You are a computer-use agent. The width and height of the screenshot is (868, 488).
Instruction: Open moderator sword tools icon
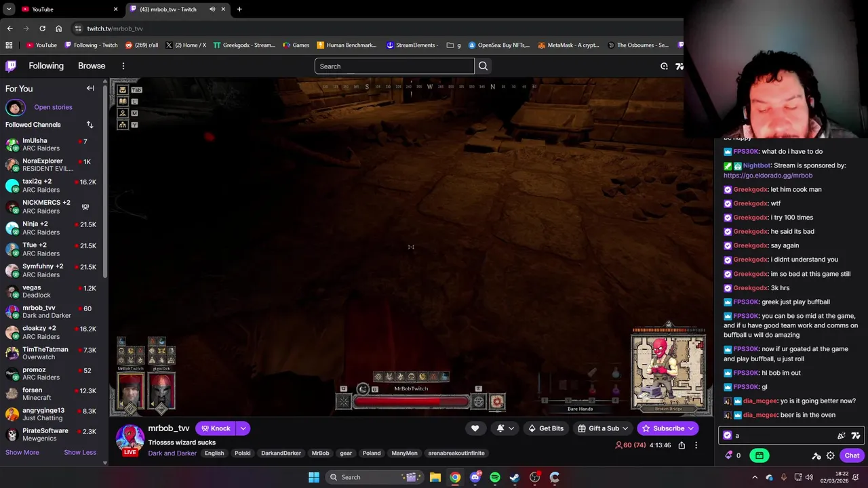tap(816, 455)
